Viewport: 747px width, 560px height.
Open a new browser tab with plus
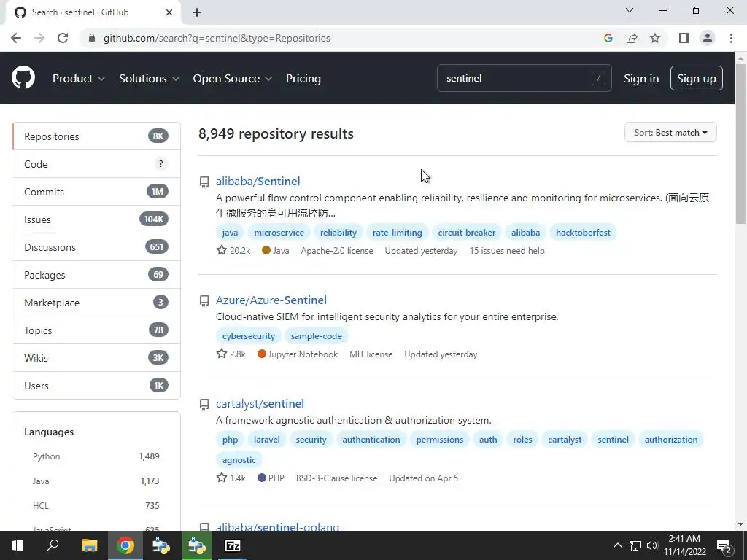(x=197, y=12)
